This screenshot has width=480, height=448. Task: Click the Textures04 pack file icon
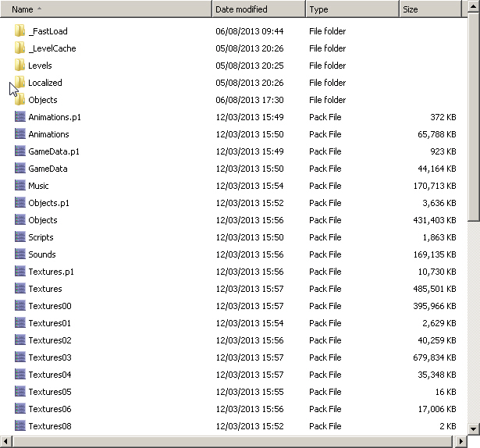click(x=20, y=374)
